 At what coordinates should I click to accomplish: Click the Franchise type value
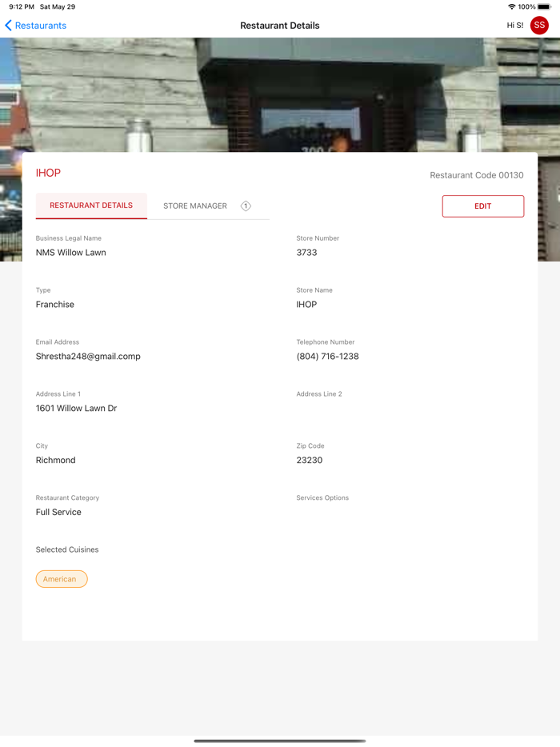55,305
